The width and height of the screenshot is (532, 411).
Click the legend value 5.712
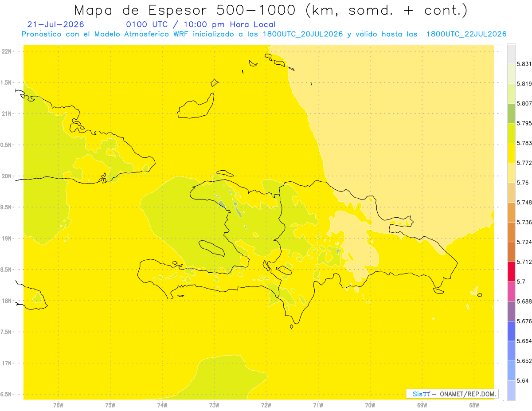click(524, 262)
